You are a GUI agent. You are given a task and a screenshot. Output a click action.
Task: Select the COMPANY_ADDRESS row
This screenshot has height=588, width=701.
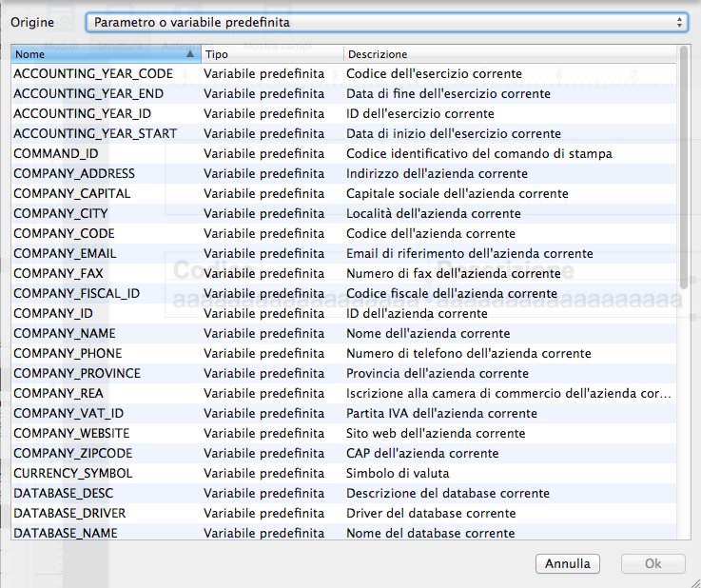pyautogui.click(x=74, y=173)
